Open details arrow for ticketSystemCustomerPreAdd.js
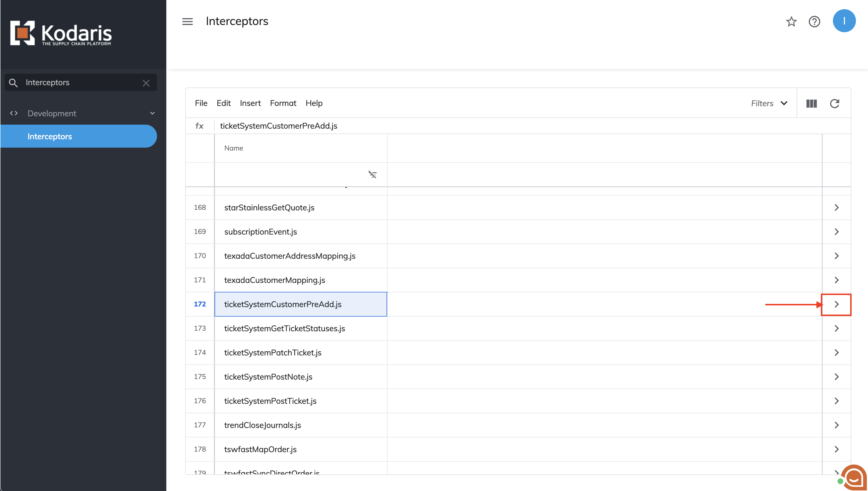868x491 pixels. (836, 305)
